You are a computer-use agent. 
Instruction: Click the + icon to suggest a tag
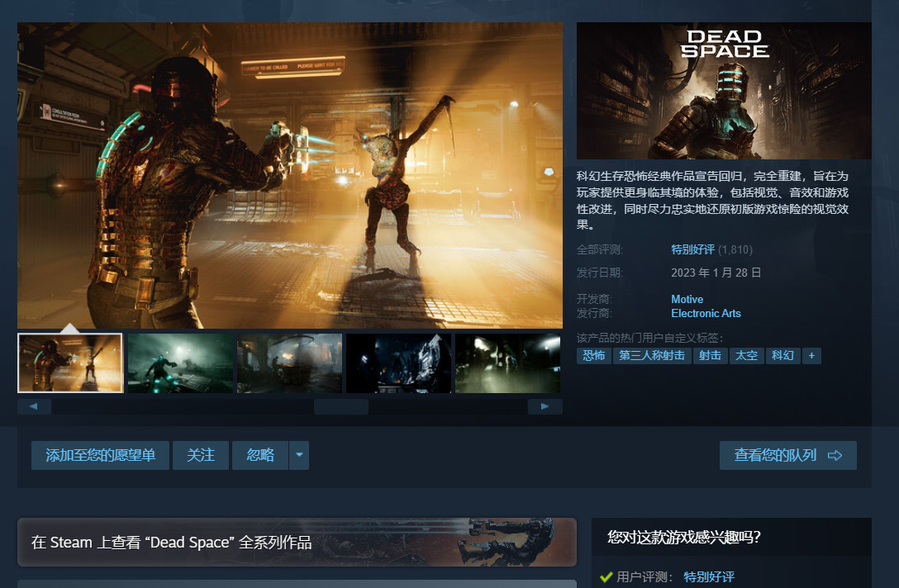click(x=811, y=355)
